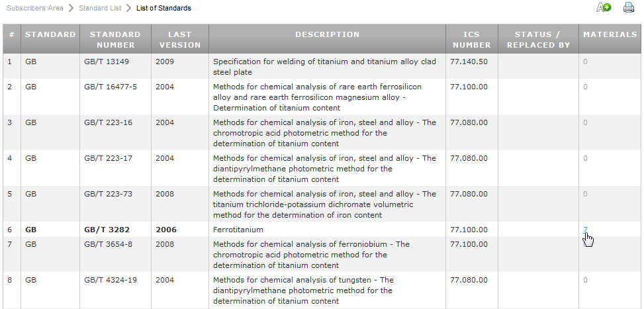Click the Last Version column header

click(179, 40)
